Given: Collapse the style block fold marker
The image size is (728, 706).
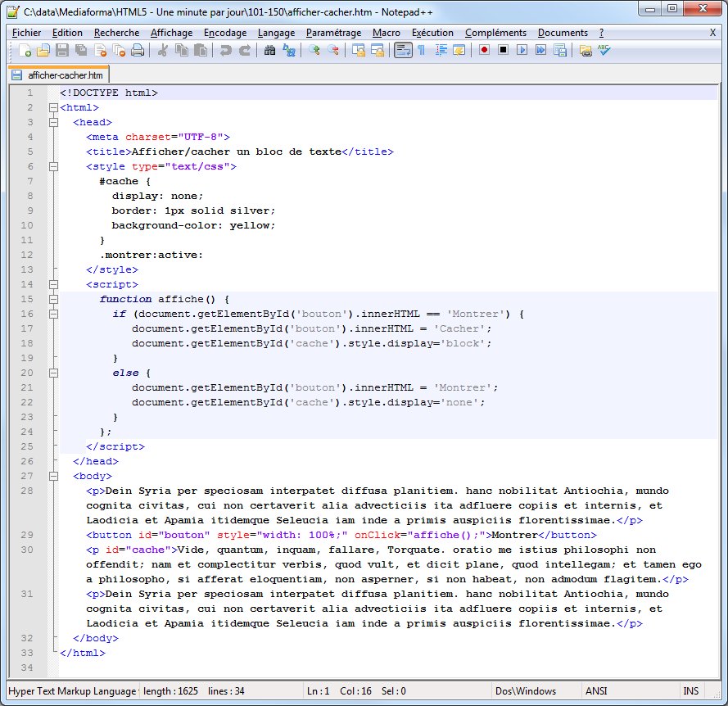Looking at the screenshot, I should point(53,166).
